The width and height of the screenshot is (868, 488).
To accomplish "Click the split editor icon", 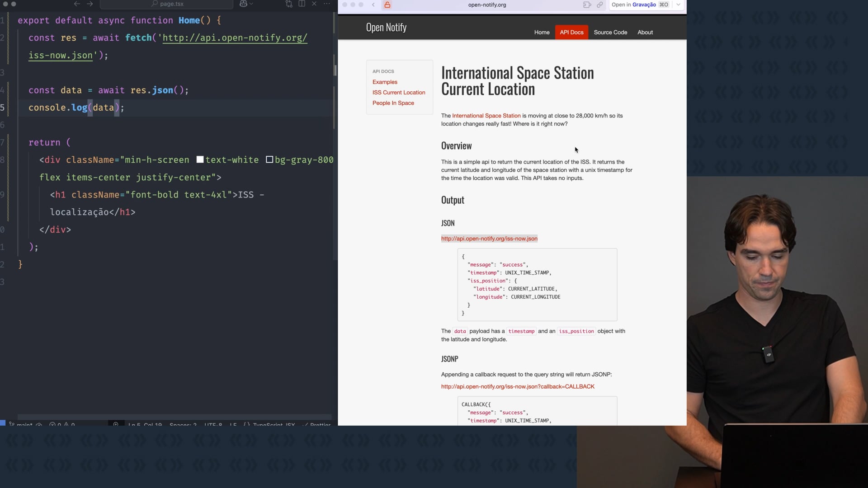I will click(302, 4).
